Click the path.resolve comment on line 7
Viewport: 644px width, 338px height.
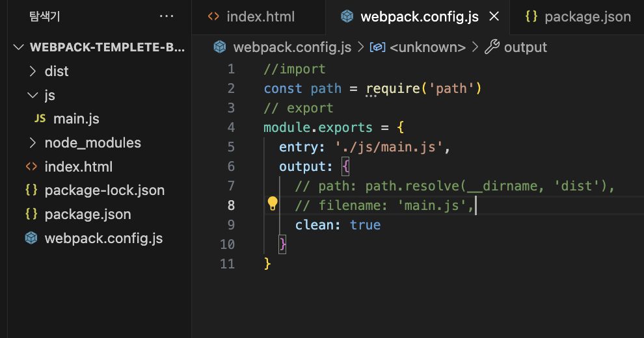coord(455,187)
